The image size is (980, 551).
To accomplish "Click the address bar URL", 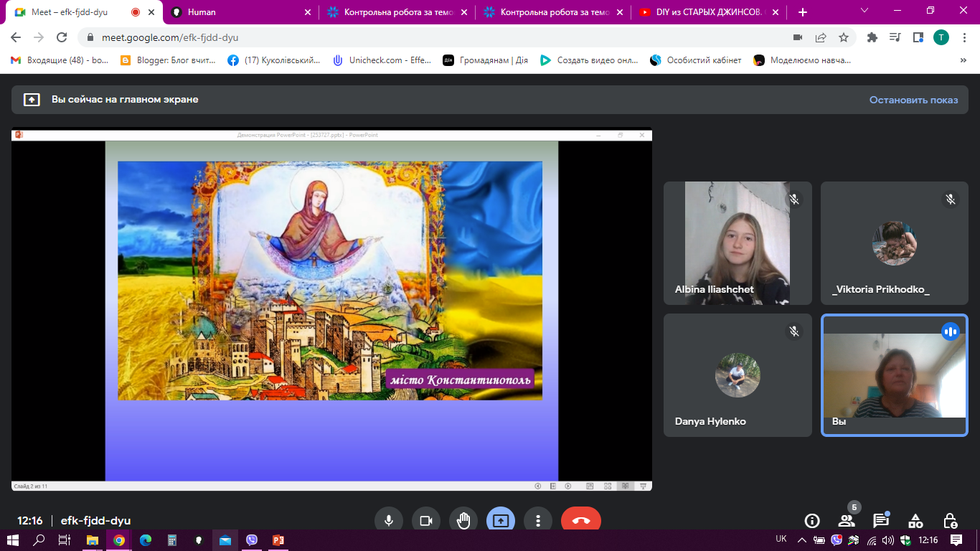I will click(171, 37).
